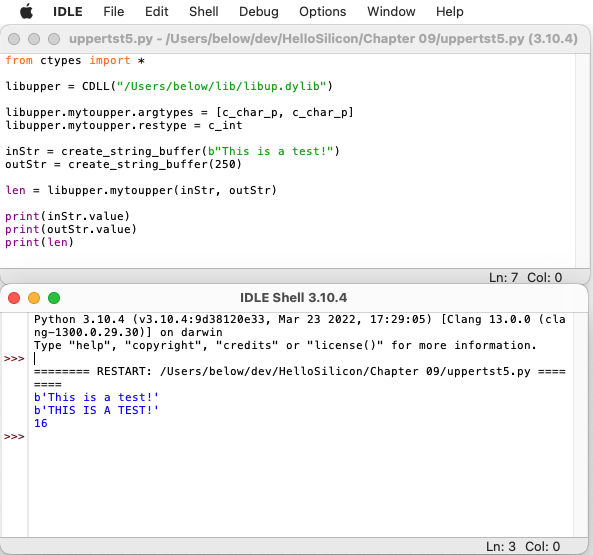
Task: Click the IDLE Shell 3.10.4 title
Action: click(x=293, y=298)
